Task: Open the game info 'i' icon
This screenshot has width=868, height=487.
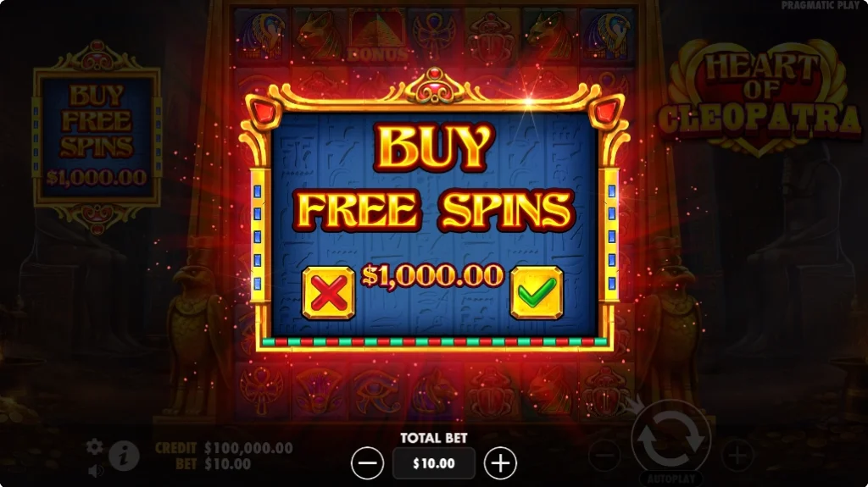Action: 124,456
